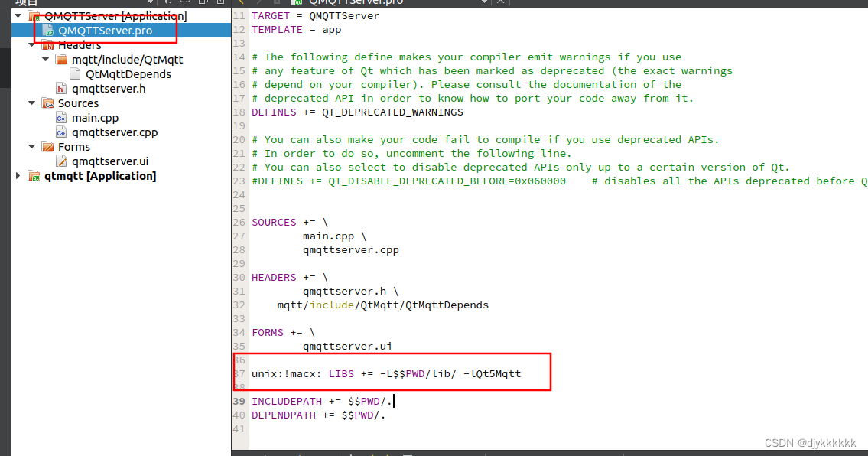Click the Headers folder icon
The height and width of the screenshot is (456, 868).
[48, 45]
